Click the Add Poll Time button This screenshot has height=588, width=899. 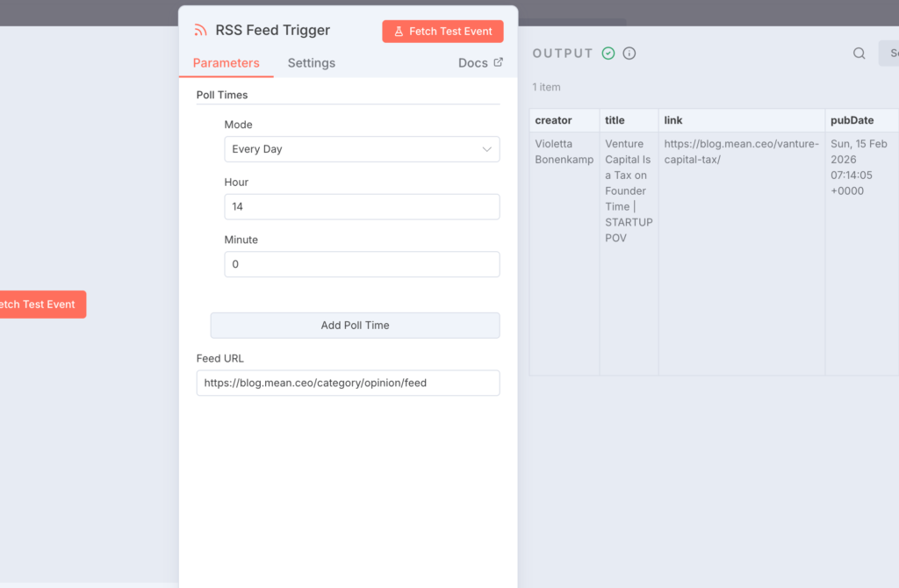pyautogui.click(x=355, y=325)
